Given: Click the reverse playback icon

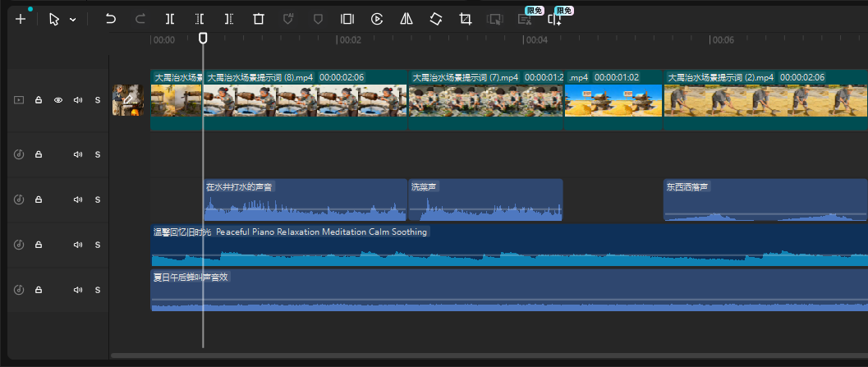Looking at the screenshot, I should pos(377,19).
